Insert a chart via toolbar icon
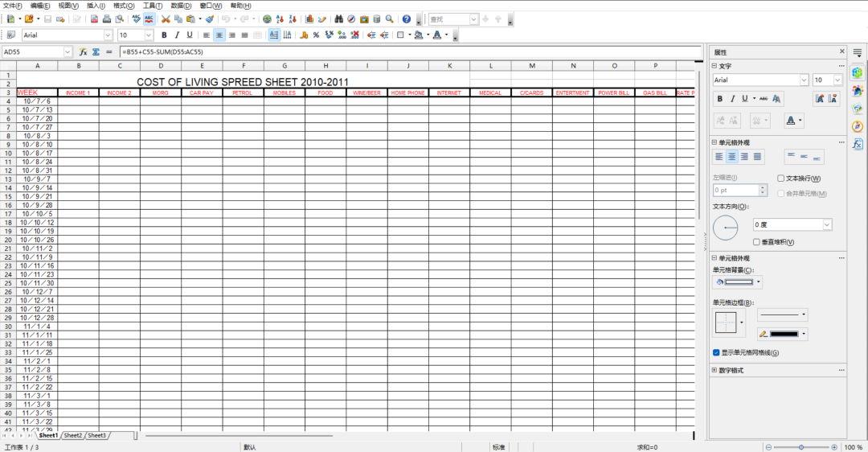Viewport: 868px width, 452px height. (309, 19)
